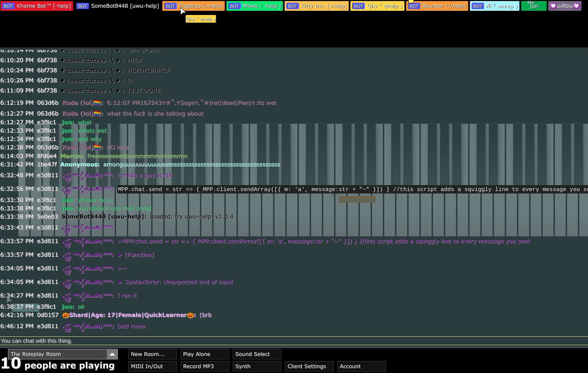Open the Claptrap (>help) participant tag

[193, 6]
